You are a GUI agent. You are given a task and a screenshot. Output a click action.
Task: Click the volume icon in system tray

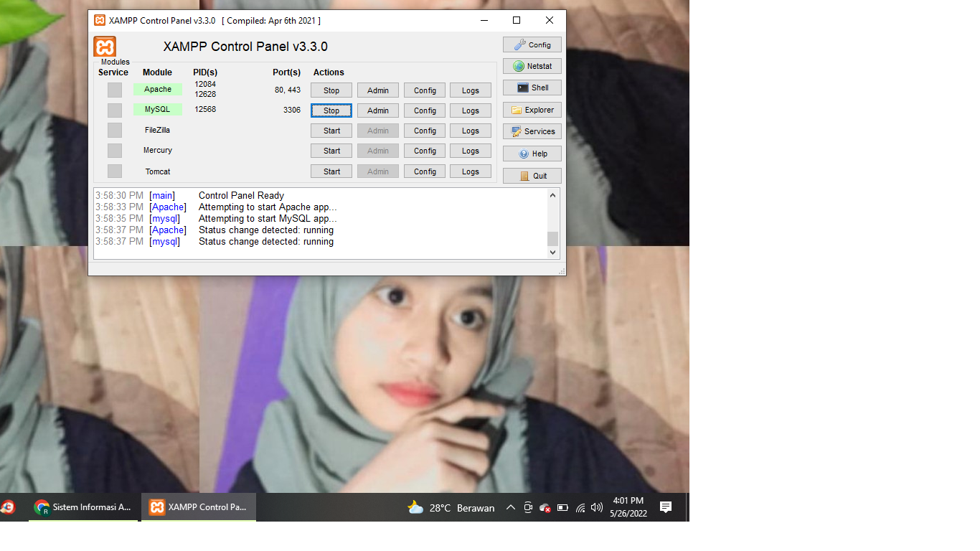(596, 507)
